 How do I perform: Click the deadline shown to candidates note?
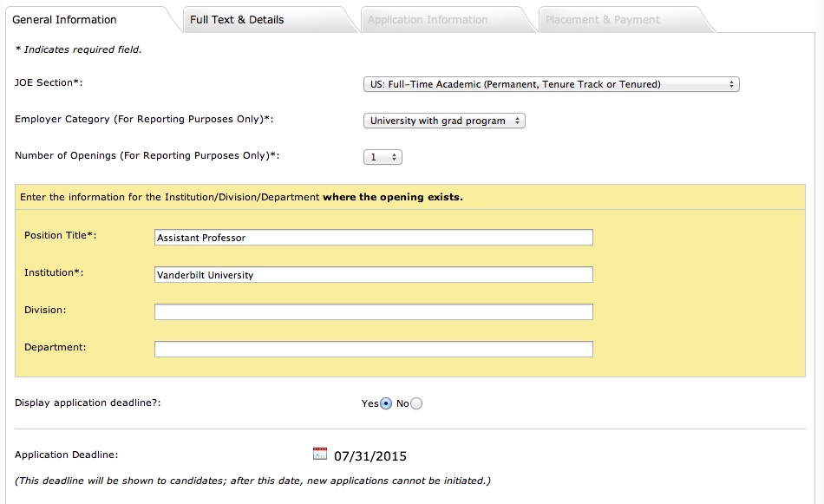tap(252, 481)
